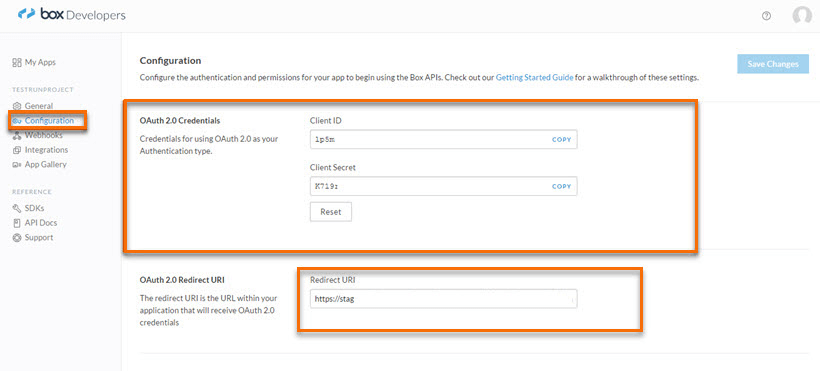The width and height of the screenshot is (820, 371).
Task: Click the API Docs document icon
Action: tap(17, 223)
